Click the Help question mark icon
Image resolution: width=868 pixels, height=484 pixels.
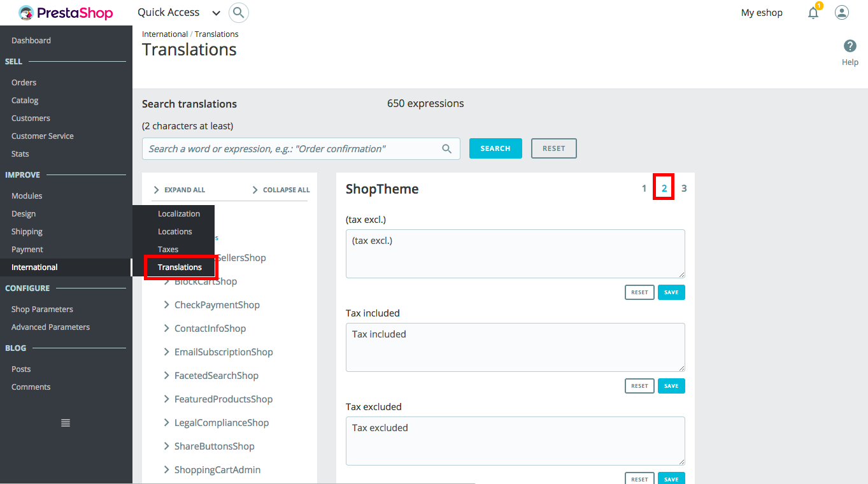pyautogui.click(x=850, y=46)
